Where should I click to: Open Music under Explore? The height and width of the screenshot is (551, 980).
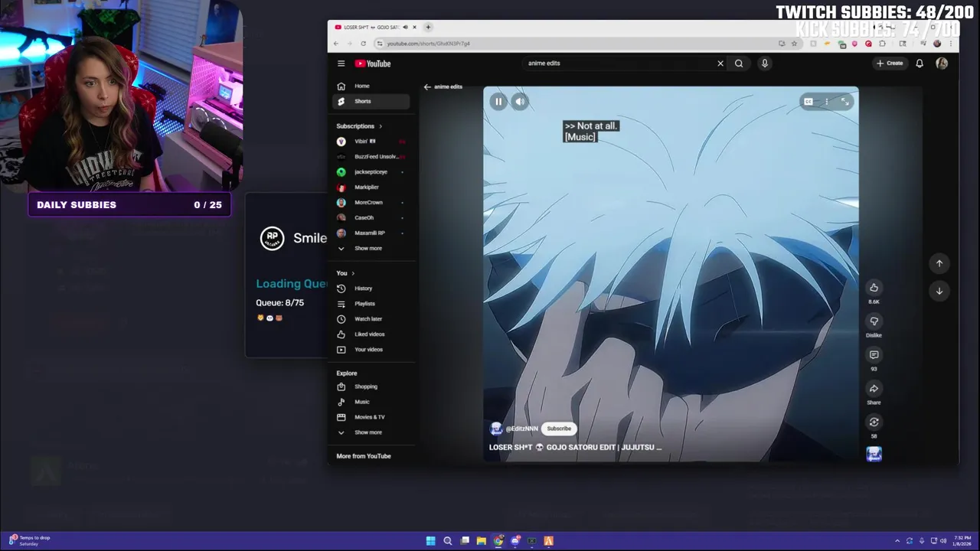coord(371,402)
